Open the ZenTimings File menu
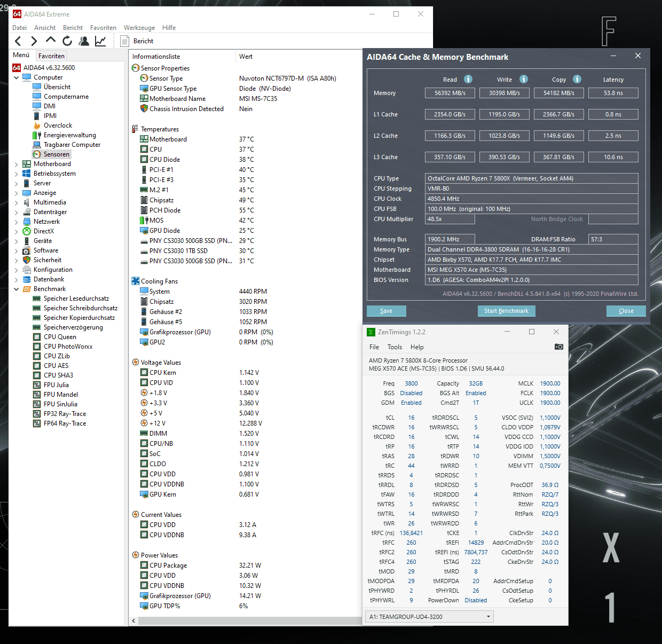This screenshot has height=644, width=662. [374, 347]
